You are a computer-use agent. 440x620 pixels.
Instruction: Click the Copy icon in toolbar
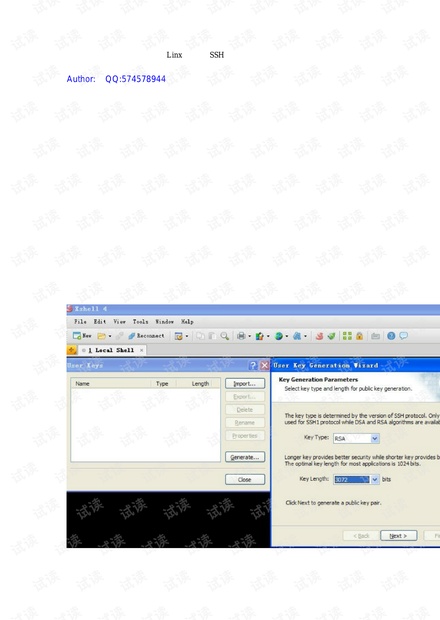point(200,336)
